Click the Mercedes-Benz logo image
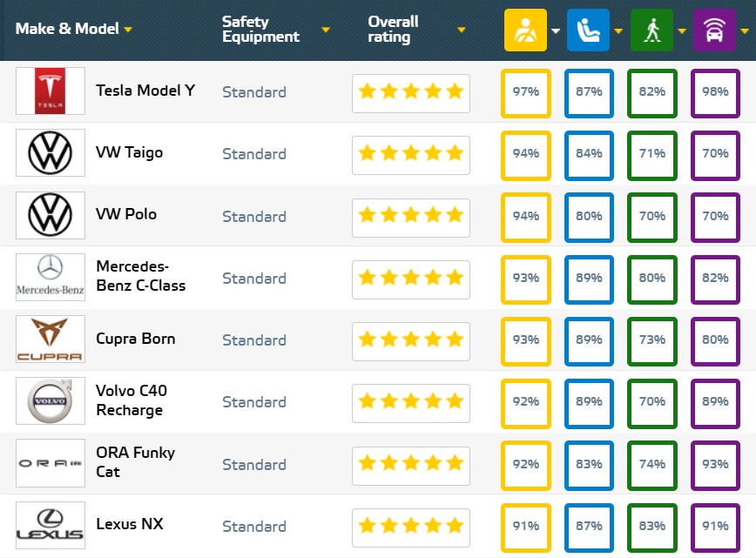756x558 pixels. tap(51, 278)
